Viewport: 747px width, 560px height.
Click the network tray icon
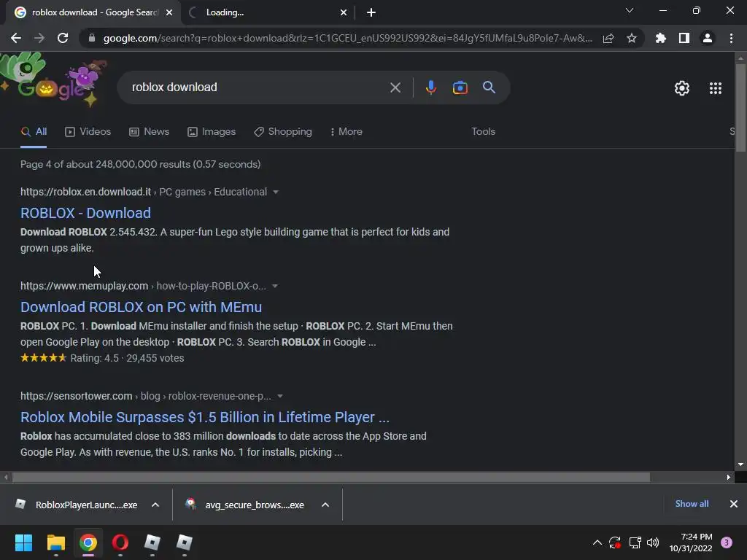635,542
